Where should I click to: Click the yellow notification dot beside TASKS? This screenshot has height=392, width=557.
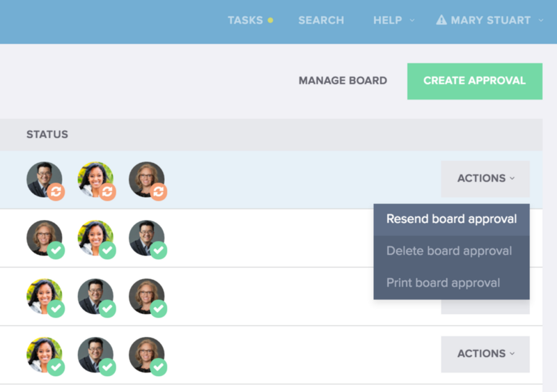(x=270, y=20)
